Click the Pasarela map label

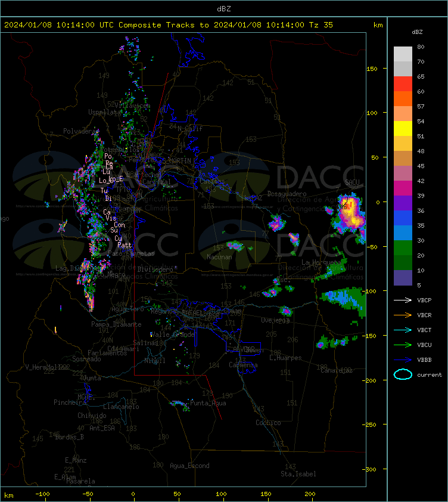(80, 481)
